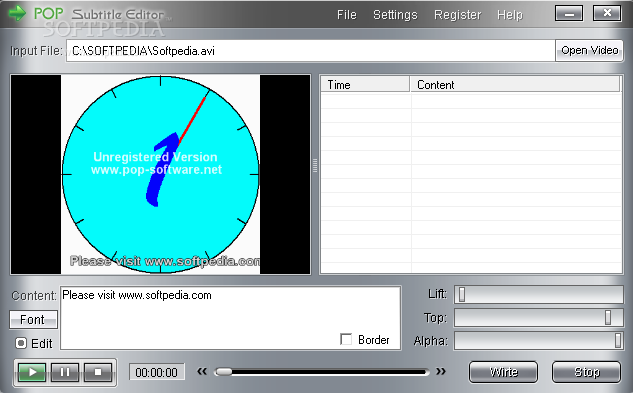The height and width of the screenshot is (393, 633).
Task: Toggle the Edit radio option
Action: click(21, 343)
